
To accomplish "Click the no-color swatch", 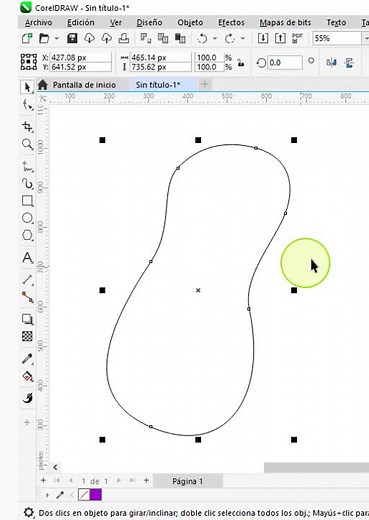I will (84, 495).
